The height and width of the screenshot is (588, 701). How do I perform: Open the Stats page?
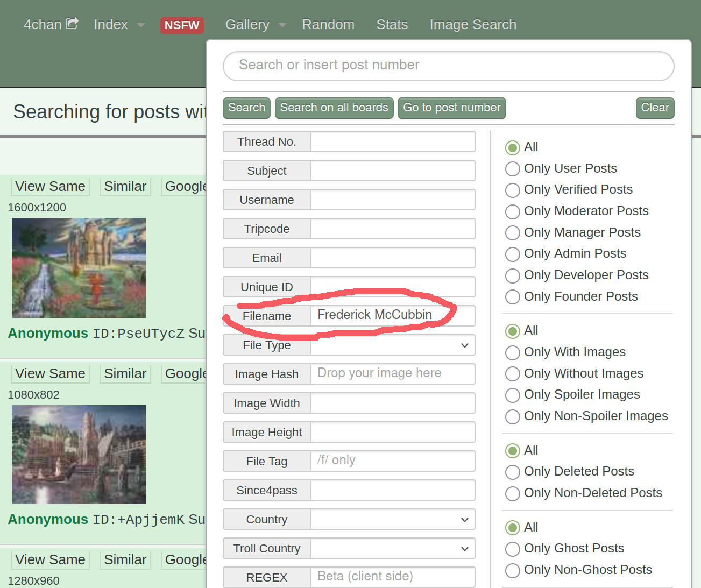coord(392,24)
